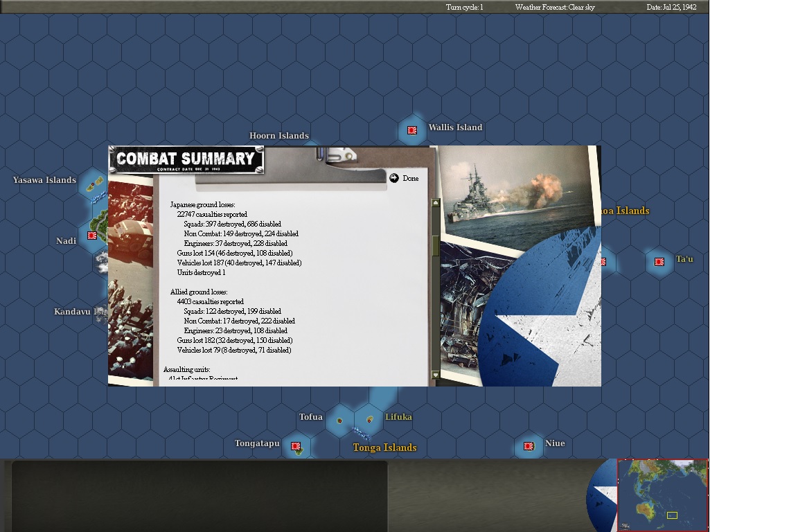Select Japanese flag base at Nadi
The height and width of the screenshot is (532, 798).
[92, 236]
